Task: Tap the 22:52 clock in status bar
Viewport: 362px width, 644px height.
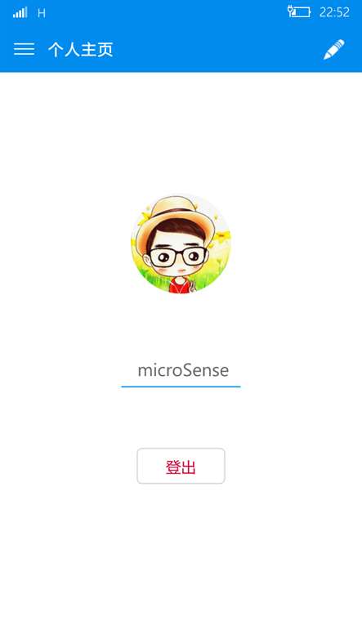Action: [334, 12]
